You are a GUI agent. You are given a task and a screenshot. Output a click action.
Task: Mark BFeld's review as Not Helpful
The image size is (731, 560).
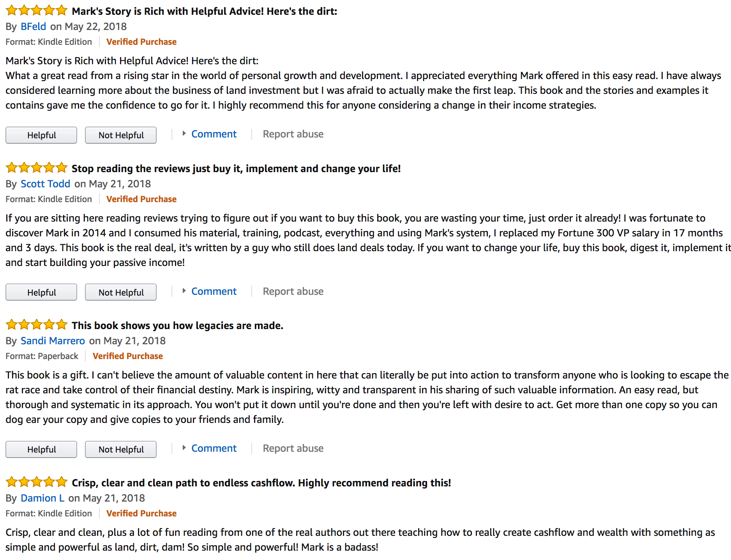click(121, 135)
